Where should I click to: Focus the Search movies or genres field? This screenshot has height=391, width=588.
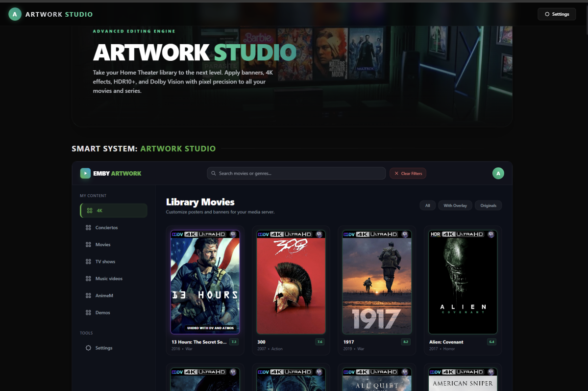click(296, 173)
